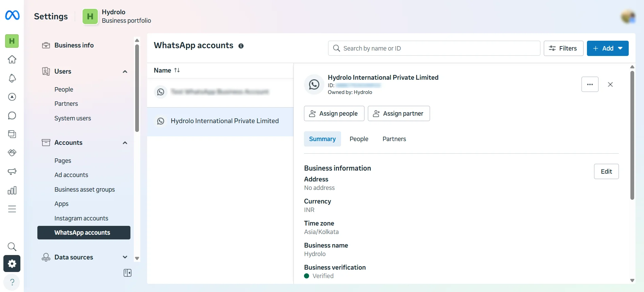Open Home from the left rail
The image size is (644, 292).
(x=12, y=60)
